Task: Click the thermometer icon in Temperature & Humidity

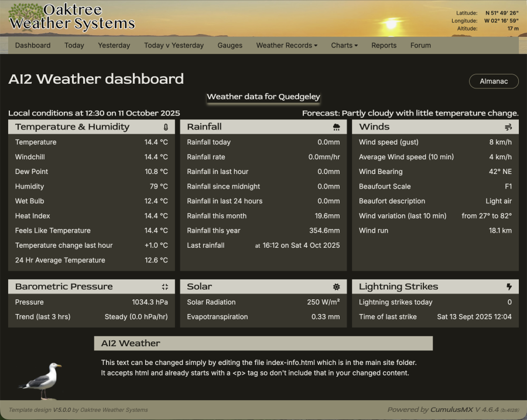Action: 166,127
